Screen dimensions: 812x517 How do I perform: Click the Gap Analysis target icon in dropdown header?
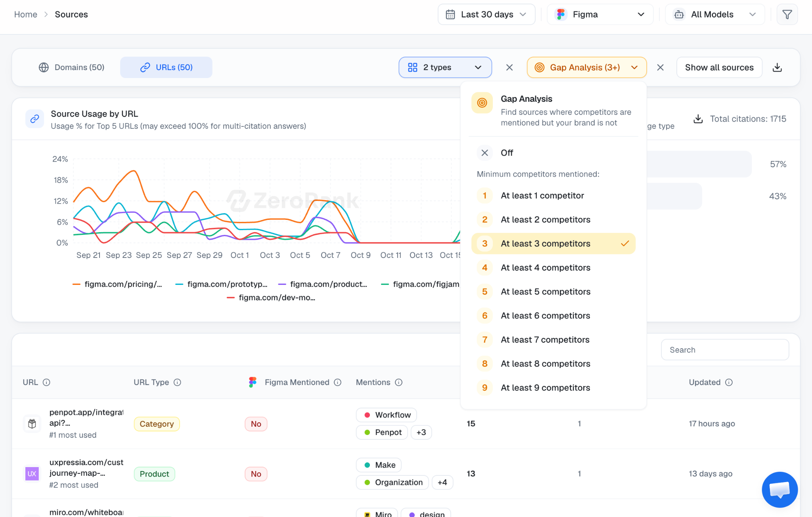point(482,103)
